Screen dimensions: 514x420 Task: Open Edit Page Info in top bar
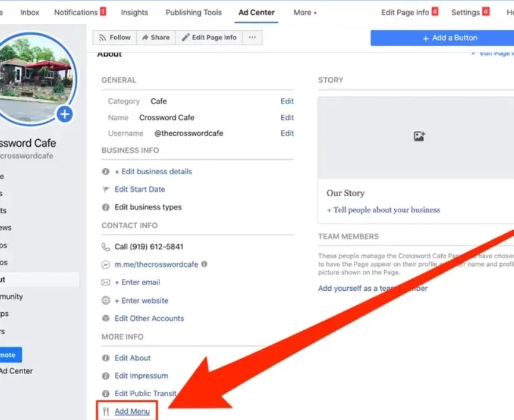[405, 13]
